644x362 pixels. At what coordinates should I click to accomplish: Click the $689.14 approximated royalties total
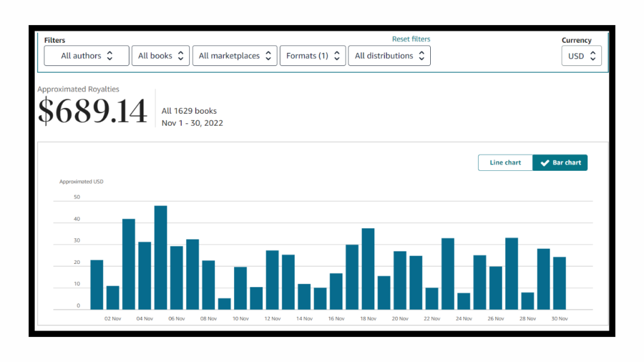[92, 111]
